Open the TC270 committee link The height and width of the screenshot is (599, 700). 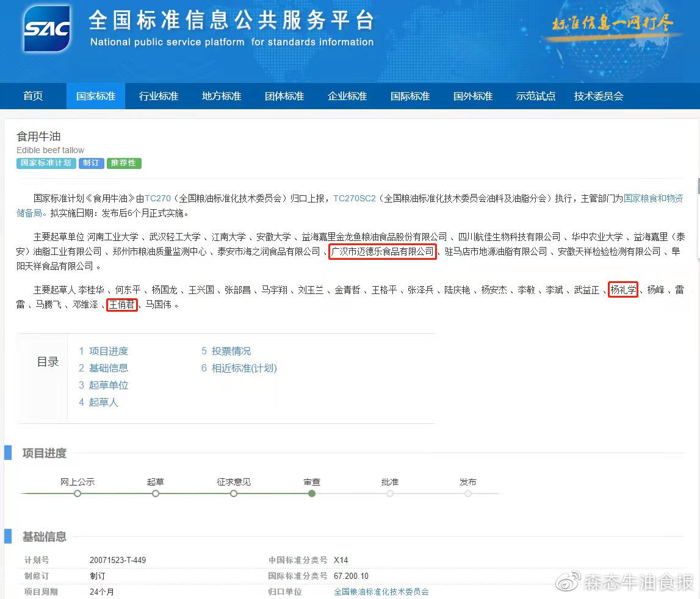tap(157, 198)
